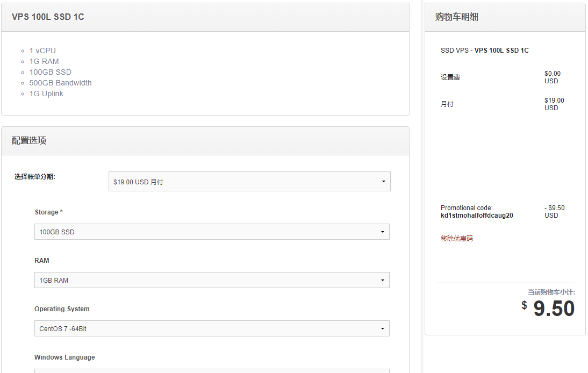Open the billing cycle dropdown showing $19.00 USD 月付
The height and width of the screenshot is (373, 588).
tap(249, 181)
